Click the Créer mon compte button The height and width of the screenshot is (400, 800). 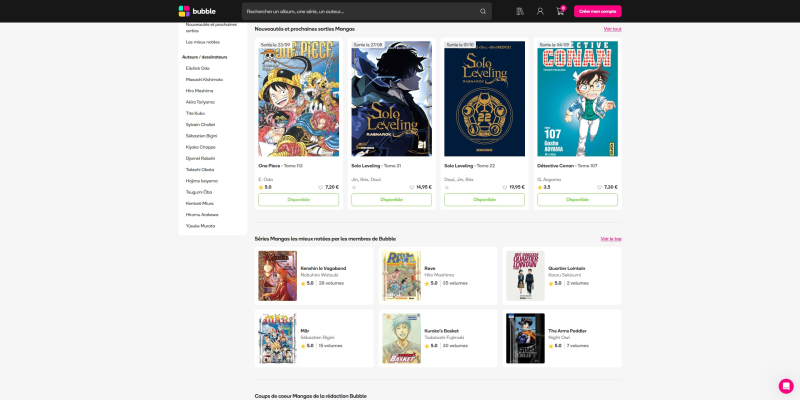[597, 11]
